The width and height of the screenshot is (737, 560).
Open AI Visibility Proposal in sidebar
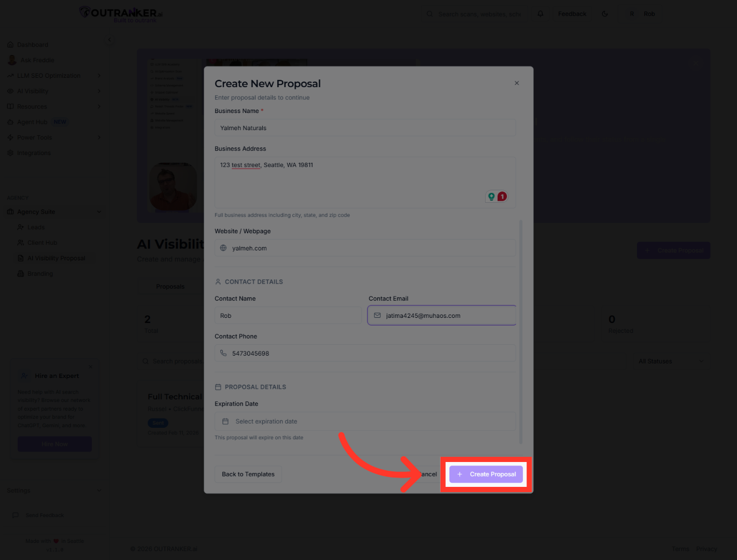[56, 258]
